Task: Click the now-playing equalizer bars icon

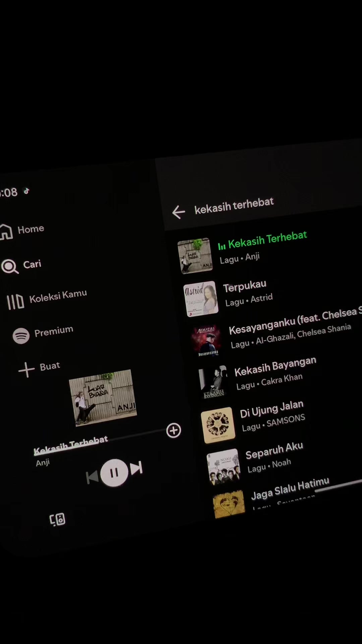Action: click(222, 247)
